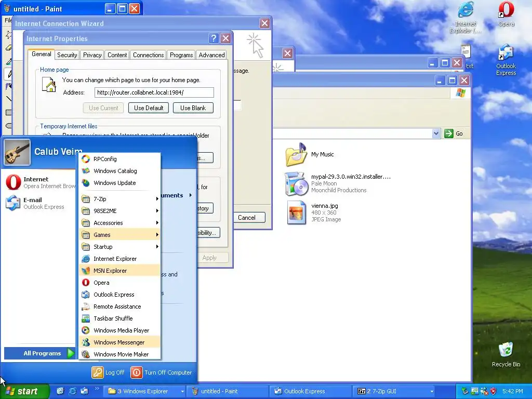Open the Opera desktop shortcut
Image resolution: width=532 pixels, height=399 pixels.
click(506, 14)
